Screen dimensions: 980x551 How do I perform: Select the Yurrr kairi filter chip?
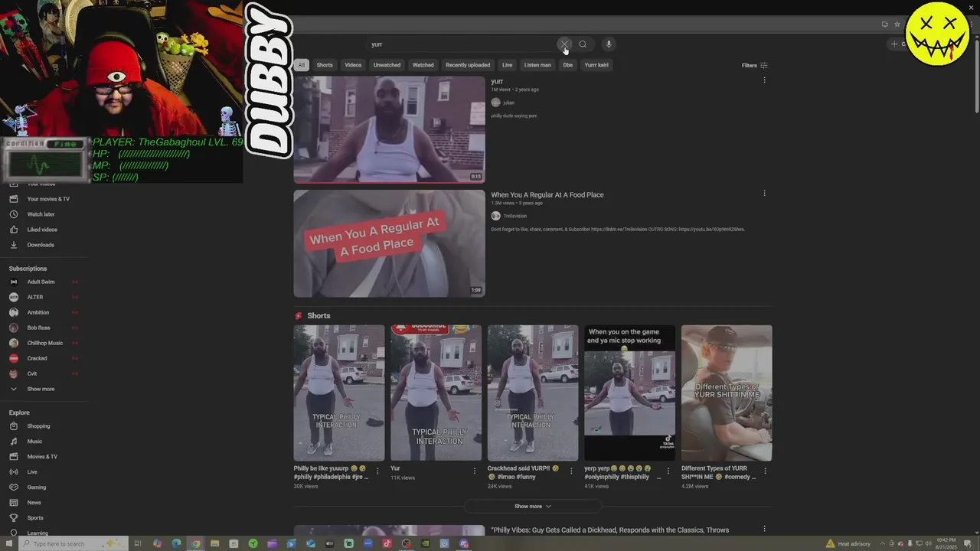(596, 65)
